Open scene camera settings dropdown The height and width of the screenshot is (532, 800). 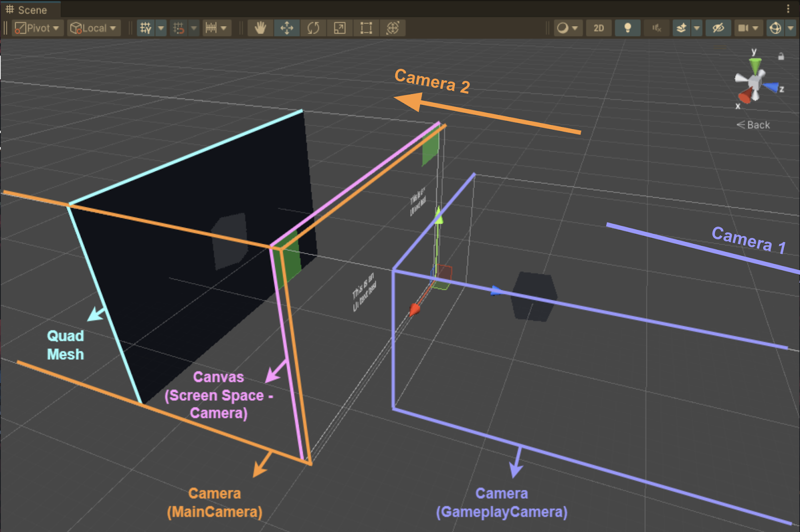coord(748,28)
